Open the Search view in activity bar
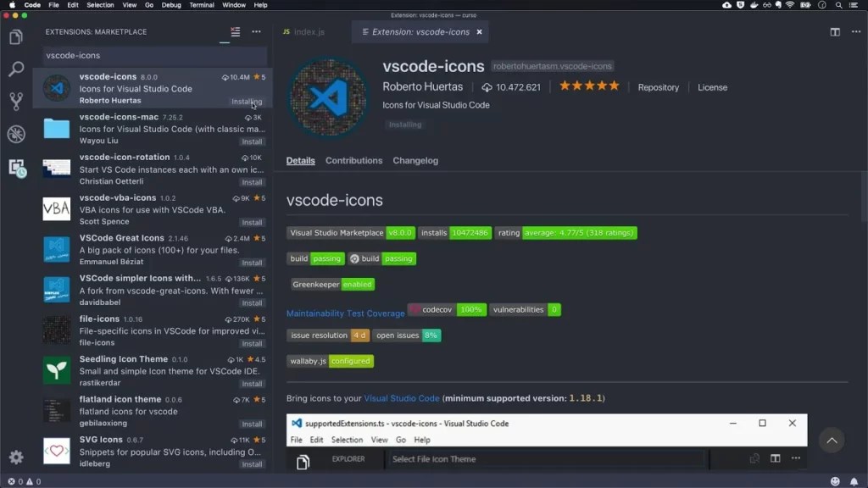Image resolution: width=868 pixels, height=488 pixels. click(x=16, y=69)
